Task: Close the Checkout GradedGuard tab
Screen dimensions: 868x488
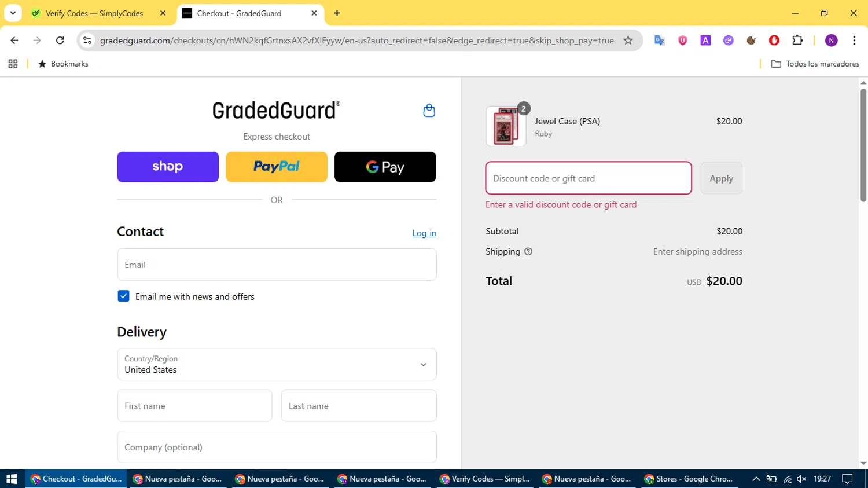Action: (x=314, y=13)
